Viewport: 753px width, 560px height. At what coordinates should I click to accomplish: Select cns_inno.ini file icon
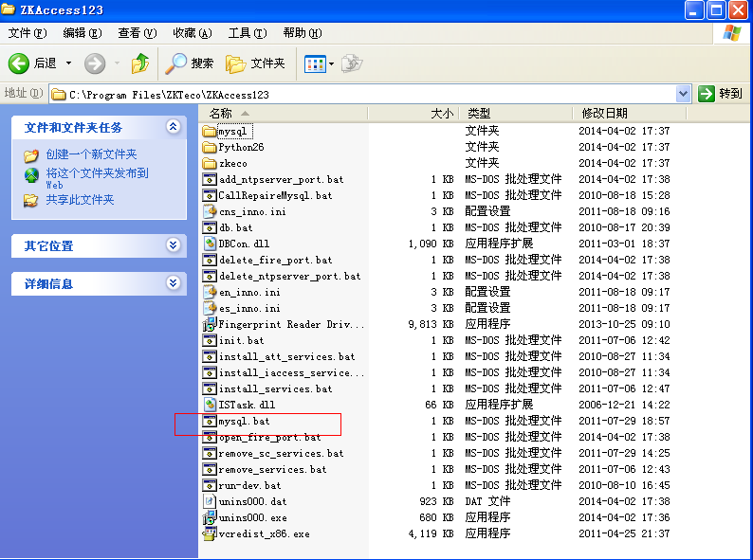coord(210,211)
